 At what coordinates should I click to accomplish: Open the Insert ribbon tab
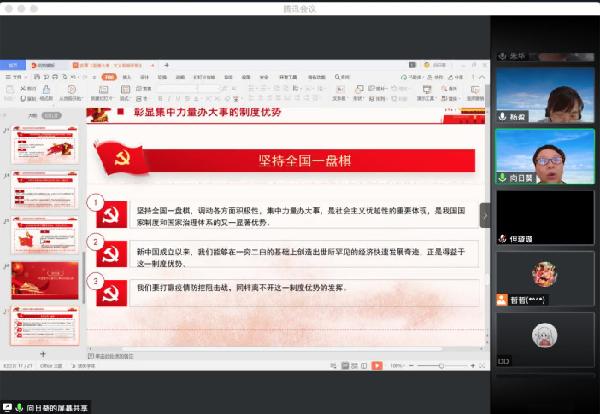coord(127,77)
